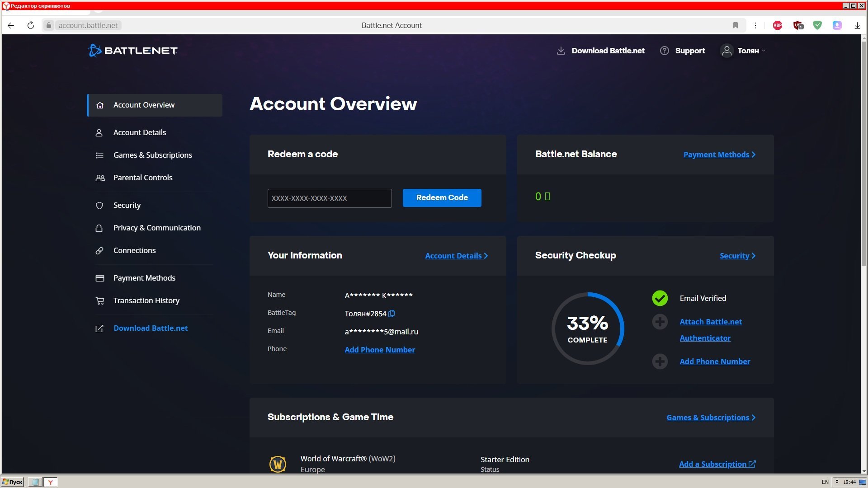This screenshot has width=868, height=488.
Task: Click the balance amount 0
Action: 538,197
